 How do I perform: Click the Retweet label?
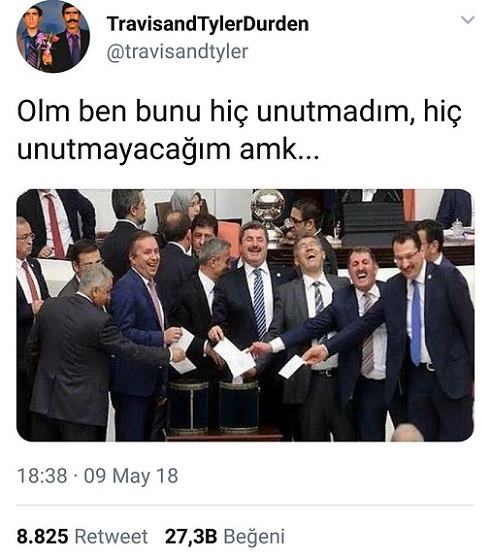111,537
